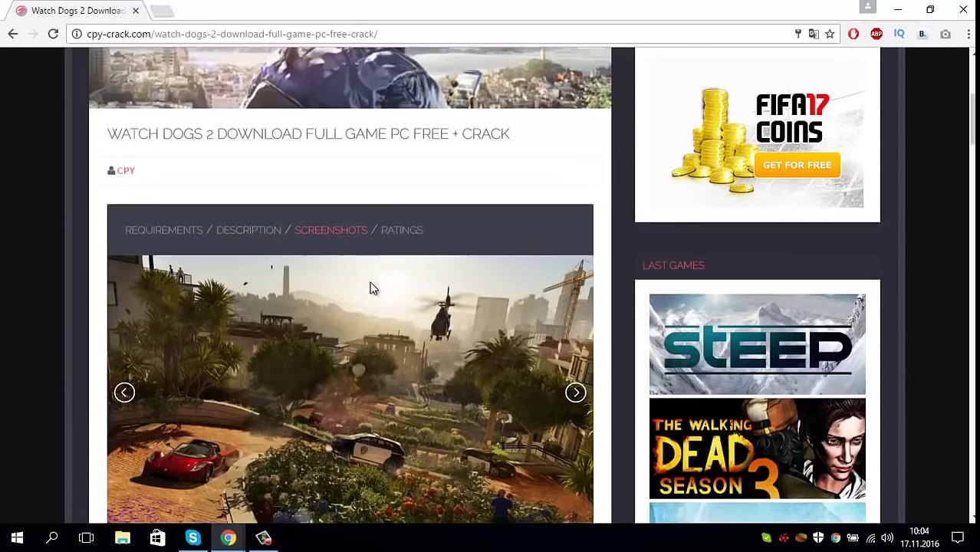The image size is (980, 552).
Task: Click the Chrome icon in the system tray
Action: [x=835, y=538]
